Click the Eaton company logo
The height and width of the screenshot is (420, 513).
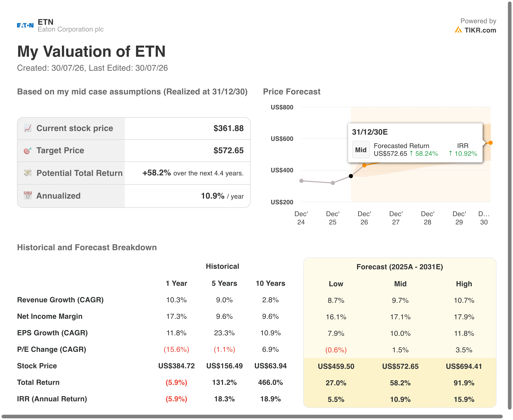click(25, 25)
